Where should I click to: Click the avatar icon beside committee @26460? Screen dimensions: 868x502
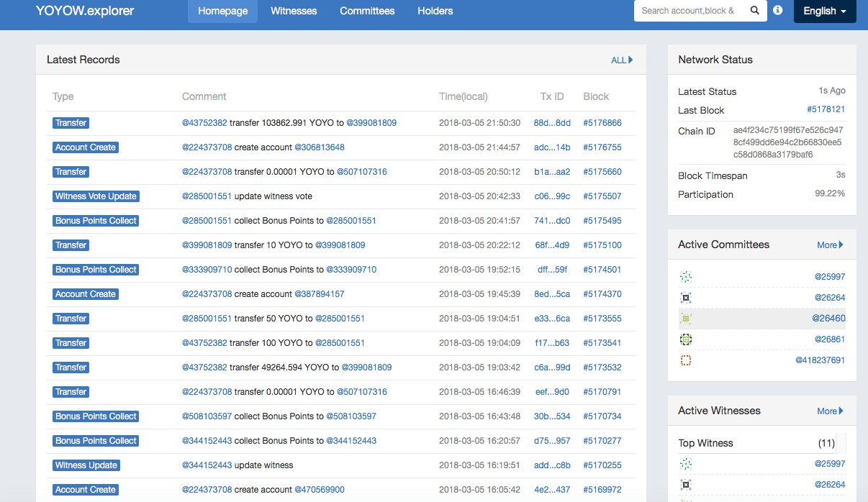pyautogui.click(x=686, y=319)
